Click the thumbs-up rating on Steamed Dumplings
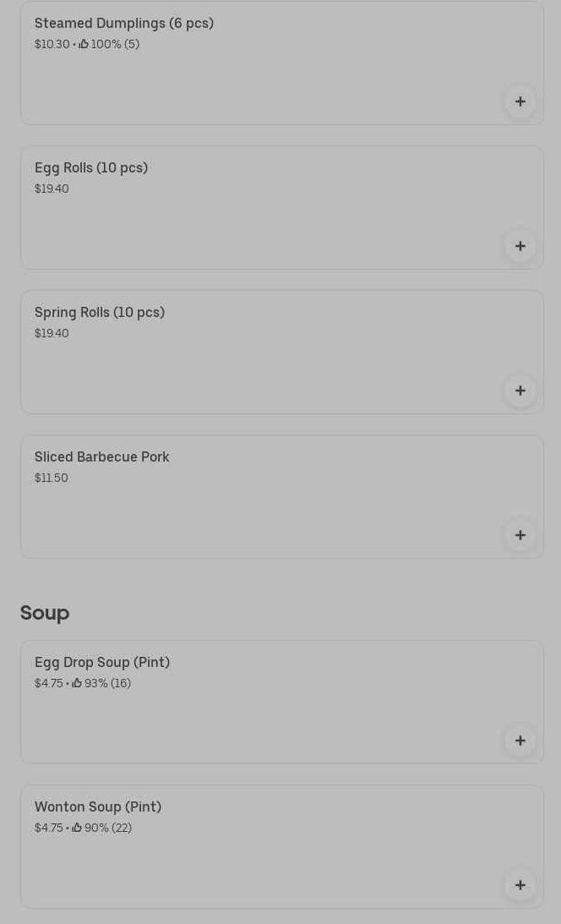The image size is (561, 924). [x=84, y=44]
